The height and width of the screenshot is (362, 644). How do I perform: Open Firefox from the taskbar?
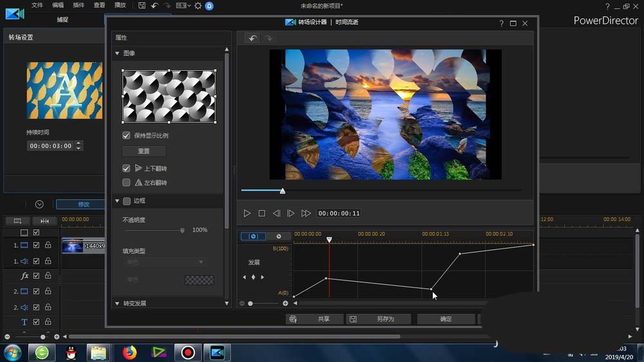[130, 352]
